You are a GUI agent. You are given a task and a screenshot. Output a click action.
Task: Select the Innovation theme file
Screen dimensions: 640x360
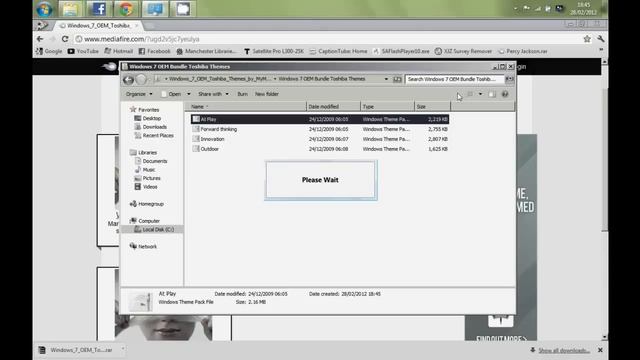coord(320,139)
